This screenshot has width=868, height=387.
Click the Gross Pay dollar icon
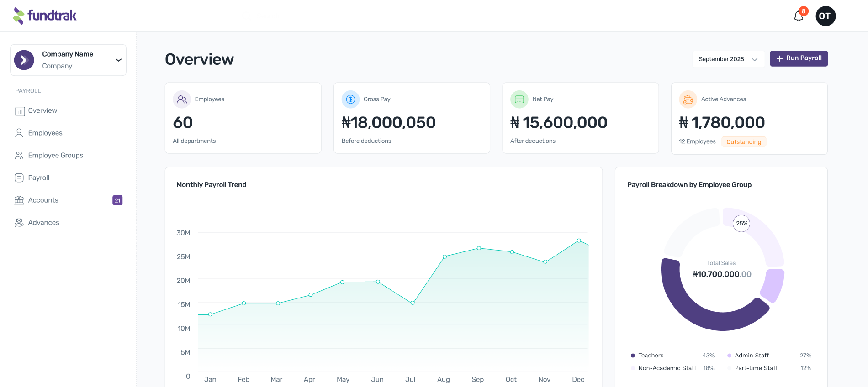(350, 99)
